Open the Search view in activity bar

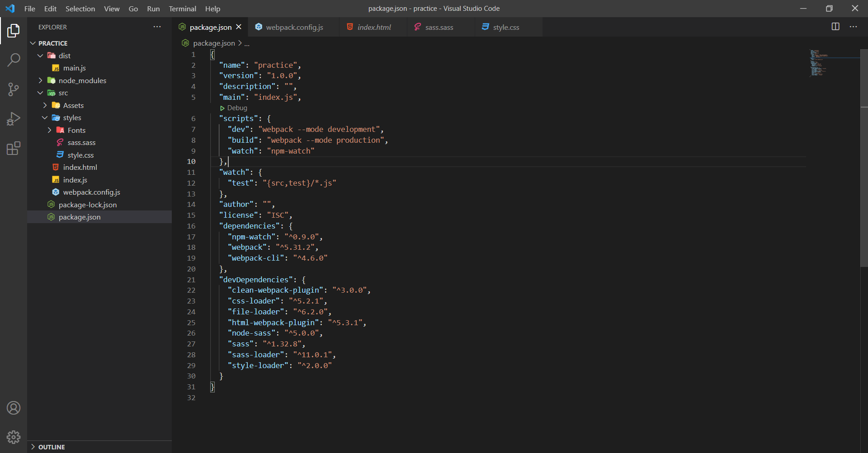[14, 60]
